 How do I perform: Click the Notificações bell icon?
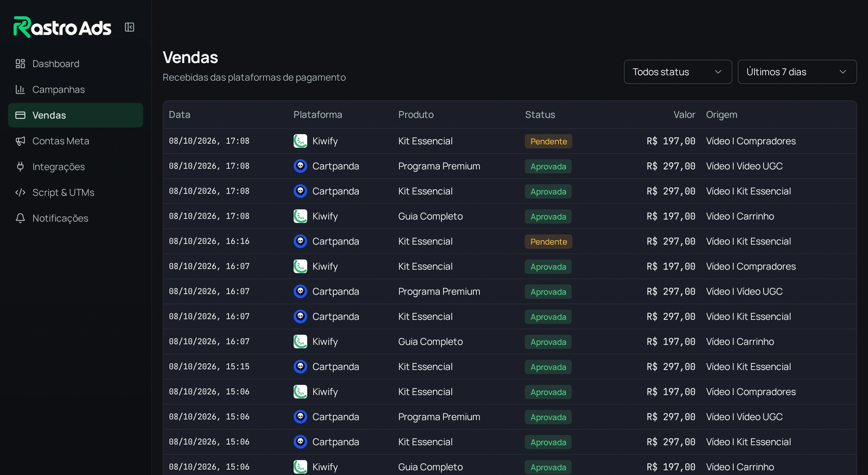tap(20, 218)
